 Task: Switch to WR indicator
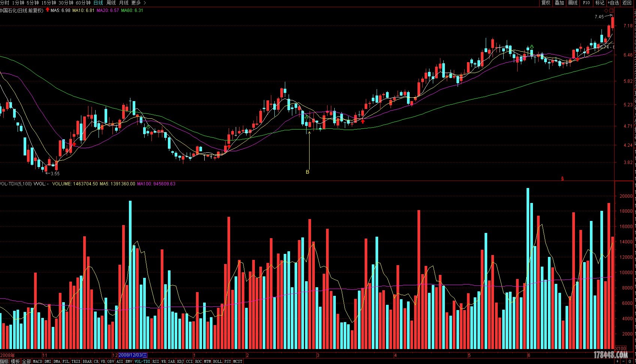coord(163,361)
